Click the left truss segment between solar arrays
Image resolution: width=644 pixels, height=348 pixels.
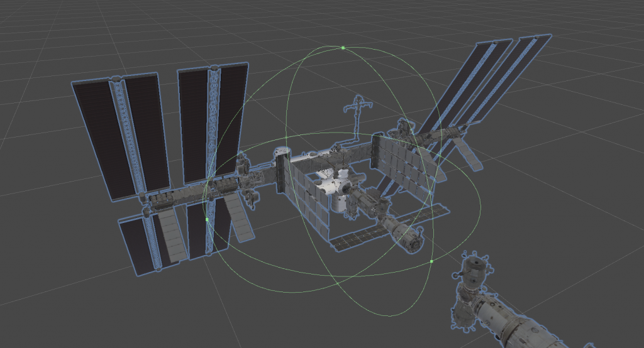[x=176, y=196]
